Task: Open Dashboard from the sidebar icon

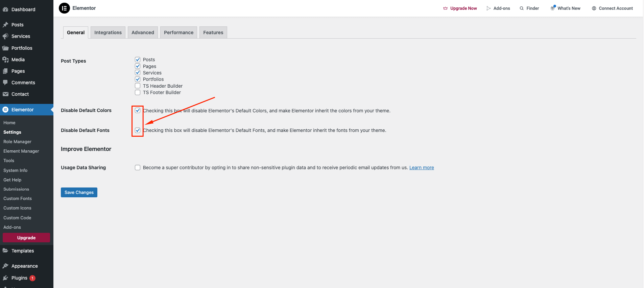Action: point(5,9)
